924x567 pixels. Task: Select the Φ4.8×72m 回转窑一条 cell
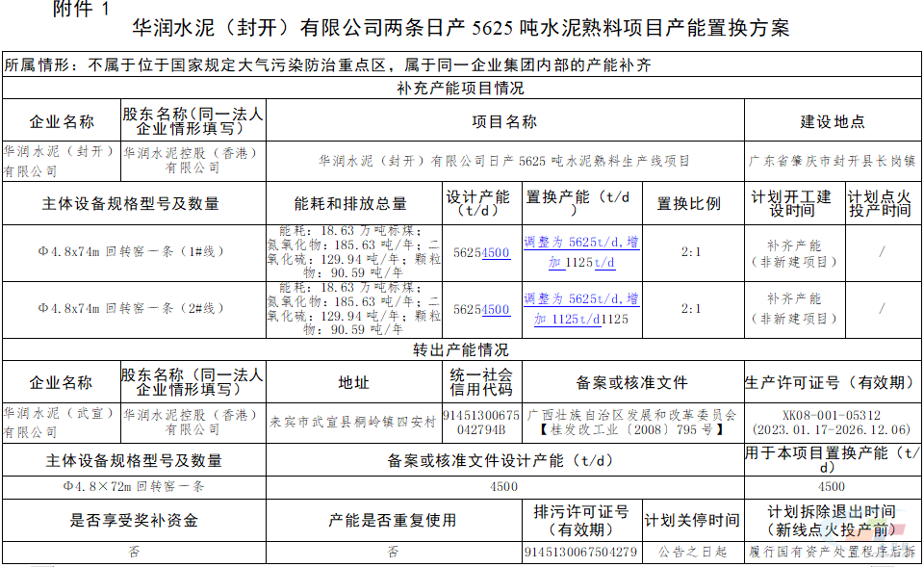[x=134, y=487]
